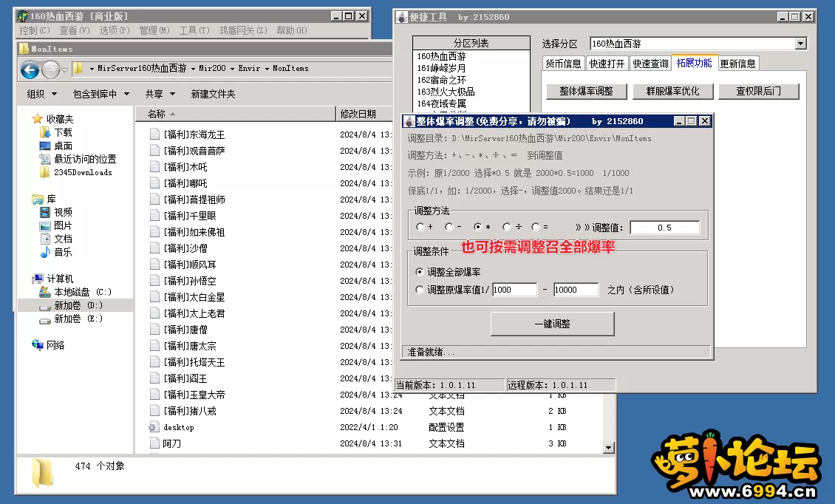Screen dimensions: 835x504
Task: Click the 计算机 computer icon
Action: coord(37,279)
